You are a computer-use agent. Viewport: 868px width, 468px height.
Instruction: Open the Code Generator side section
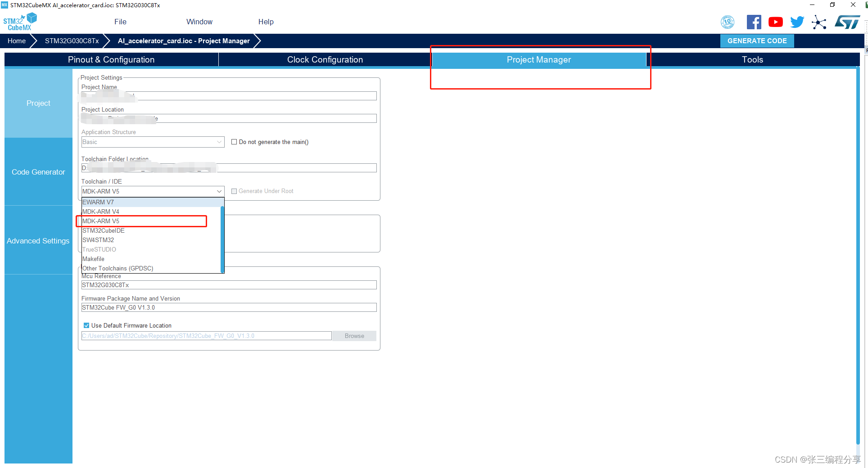[x=38, y=172]
